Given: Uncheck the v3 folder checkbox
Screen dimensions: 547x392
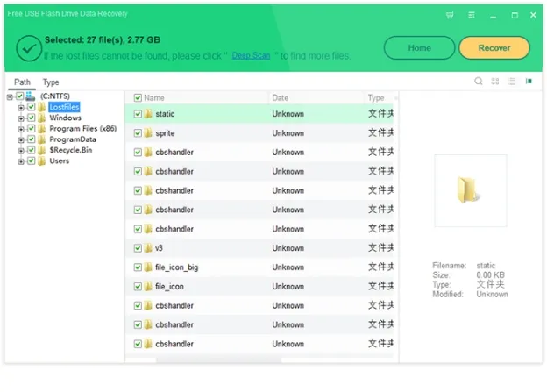Looking at the screenshot, I should click(138, 248).
